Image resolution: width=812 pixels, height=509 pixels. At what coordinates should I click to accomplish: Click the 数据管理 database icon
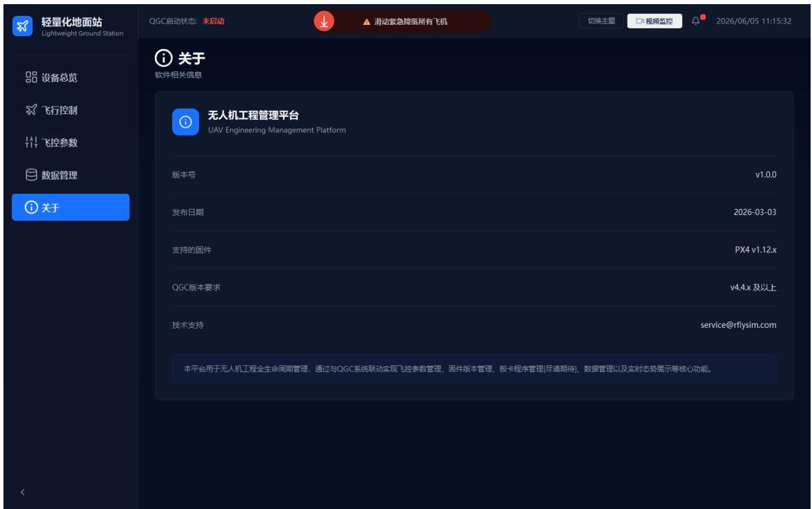pos(31,175)
